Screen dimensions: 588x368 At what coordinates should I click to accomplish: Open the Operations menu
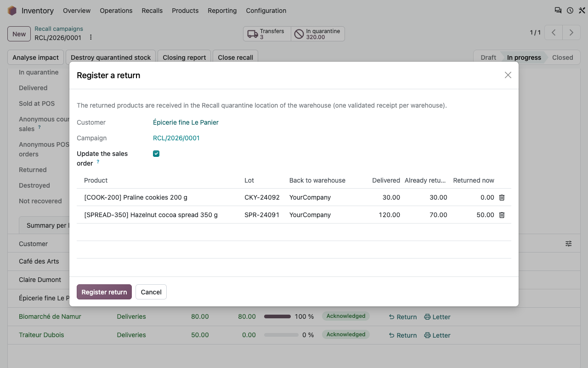pyautogui.click(x=116, y=11)
